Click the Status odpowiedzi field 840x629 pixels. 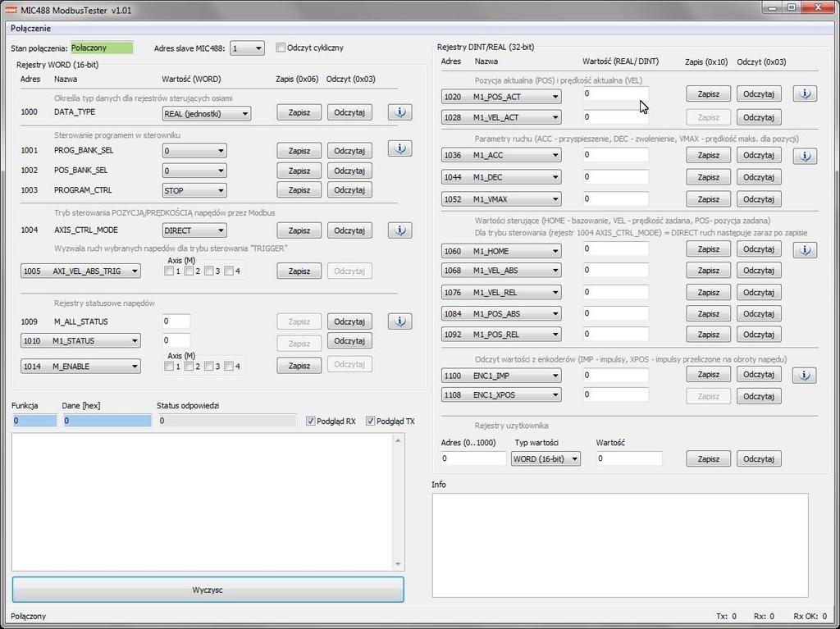[x=227, y=422]
